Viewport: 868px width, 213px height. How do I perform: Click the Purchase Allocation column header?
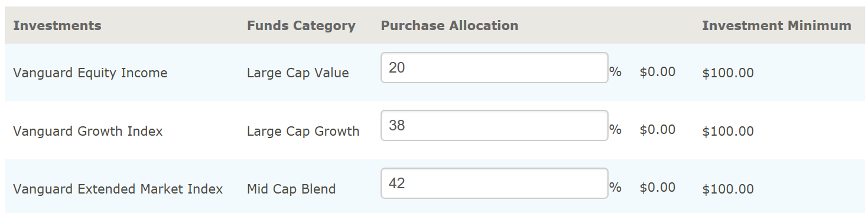(x=450, y=26)
